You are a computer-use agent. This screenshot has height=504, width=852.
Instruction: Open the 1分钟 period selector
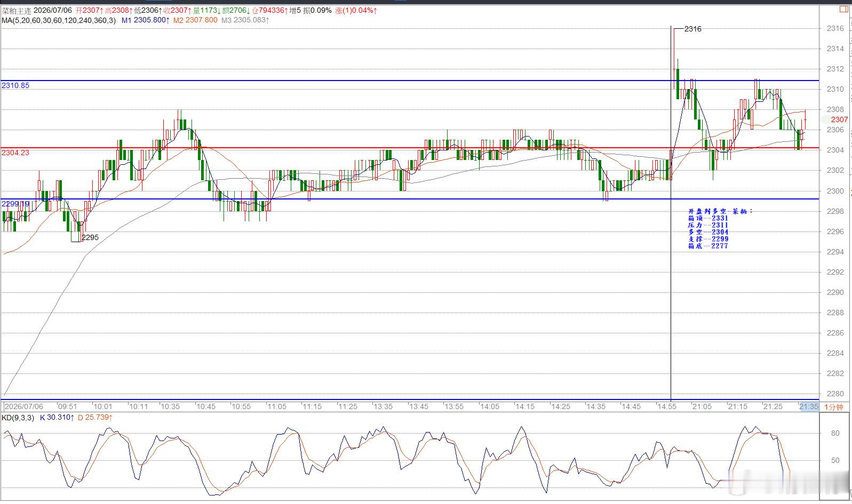click(x=834, y=407)
